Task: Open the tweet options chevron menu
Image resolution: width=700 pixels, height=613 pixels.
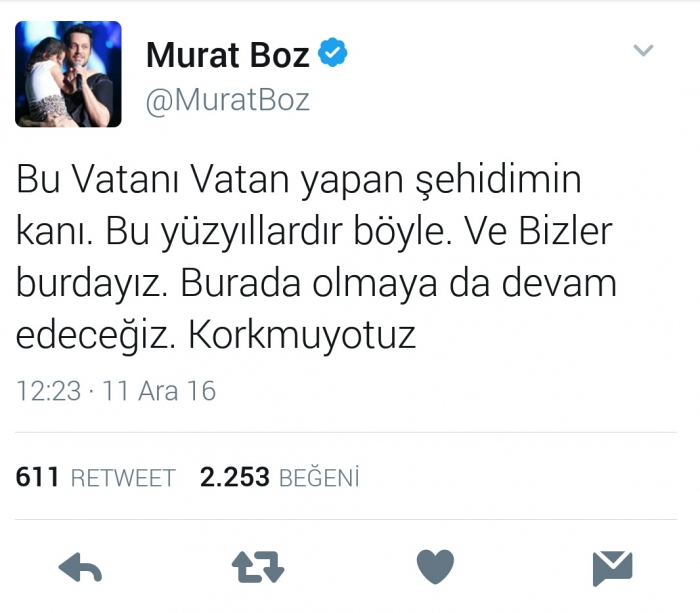Action: pos(643,50)
